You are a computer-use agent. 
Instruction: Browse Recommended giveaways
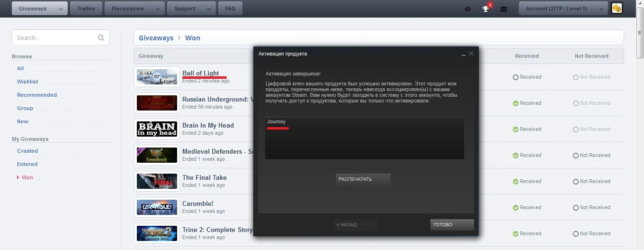click(x=37, y=95)
